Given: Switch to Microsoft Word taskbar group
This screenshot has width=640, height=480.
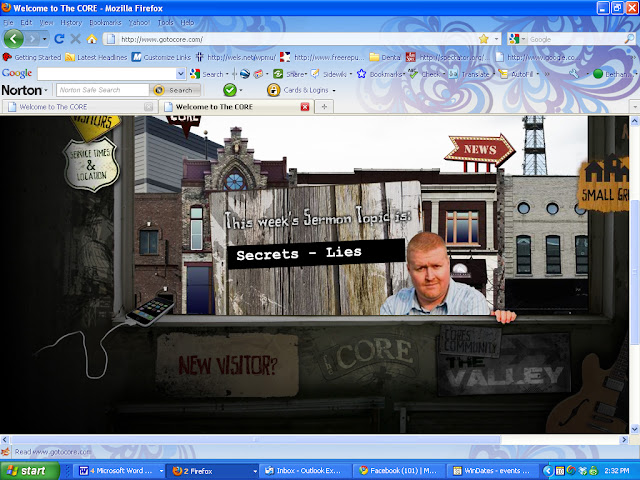Looking at the screenshot, I should click(120, 471).
